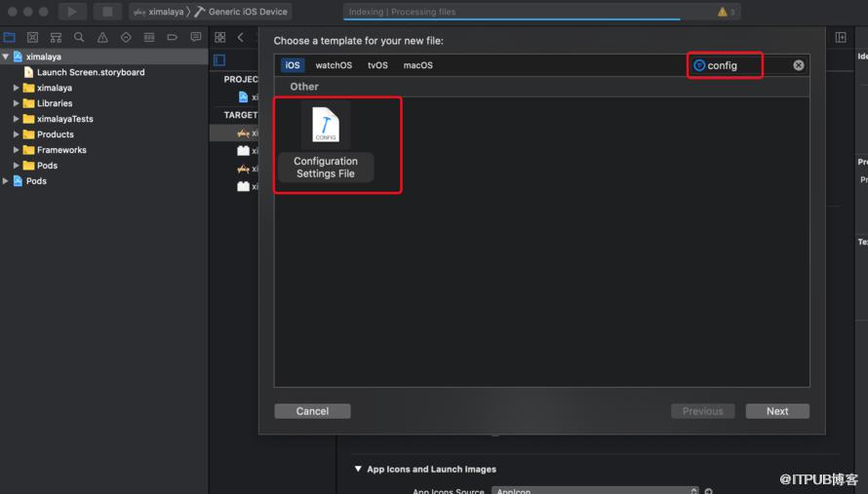
Task: Open the Test navigator diamond icon
Action: (126, 37)
